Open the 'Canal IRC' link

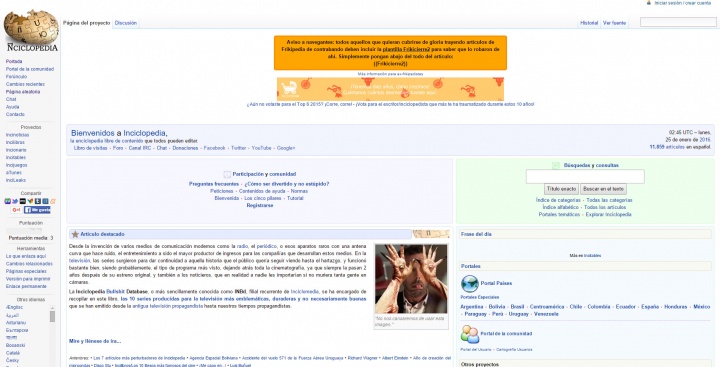tap(140, 148)
